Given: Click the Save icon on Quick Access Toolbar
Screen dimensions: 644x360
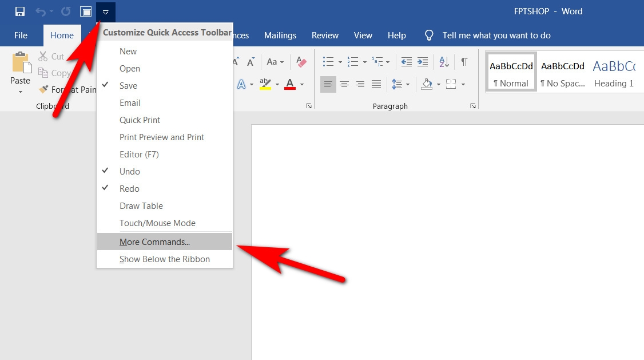Looking at the screenshot, I should click(18, 11).
